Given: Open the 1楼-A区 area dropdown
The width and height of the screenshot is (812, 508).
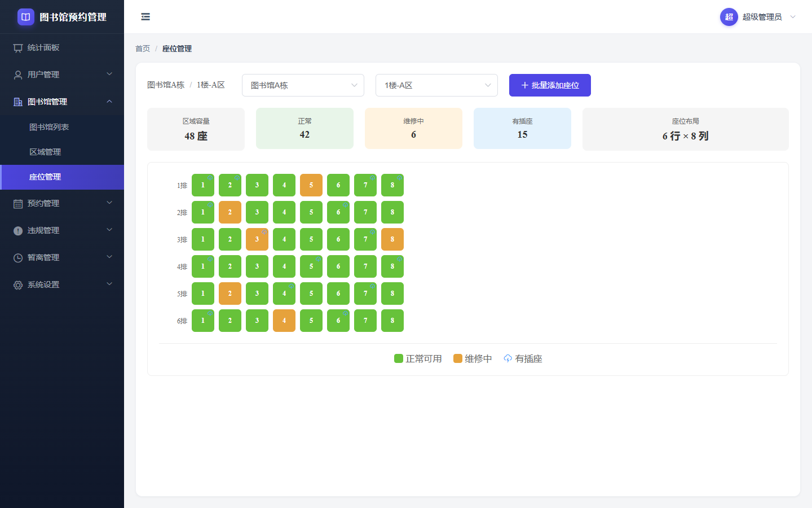Looking at the screenshot, I should 436,85.
